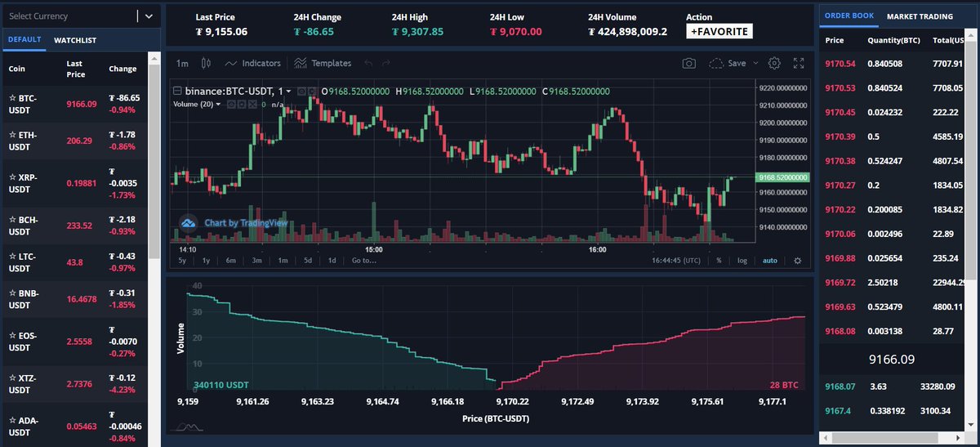This screenshot has height=447, width=980.
Task: Switch to the ORDER BOOK tab
Action: [x=849, y=16]
